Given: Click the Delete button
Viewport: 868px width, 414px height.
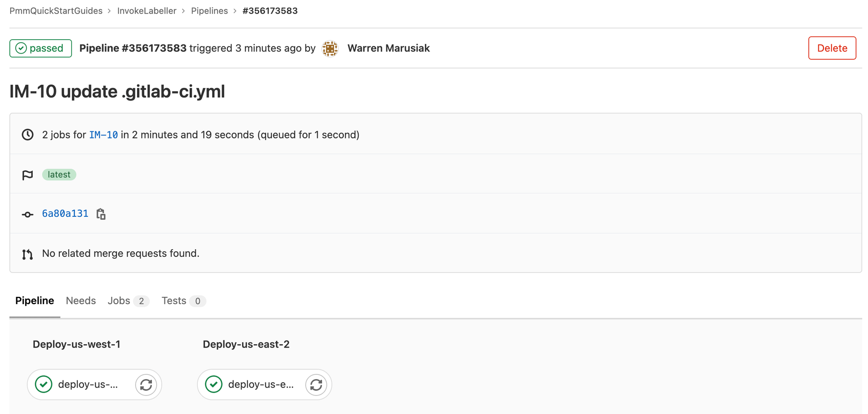Looking at the screenshot, I should (831, 48).
